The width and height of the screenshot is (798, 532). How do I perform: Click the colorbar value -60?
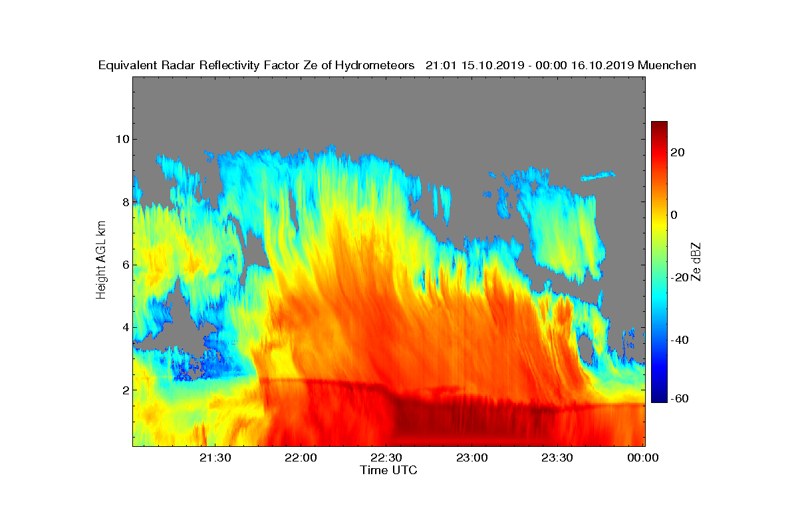click(680, 398)
